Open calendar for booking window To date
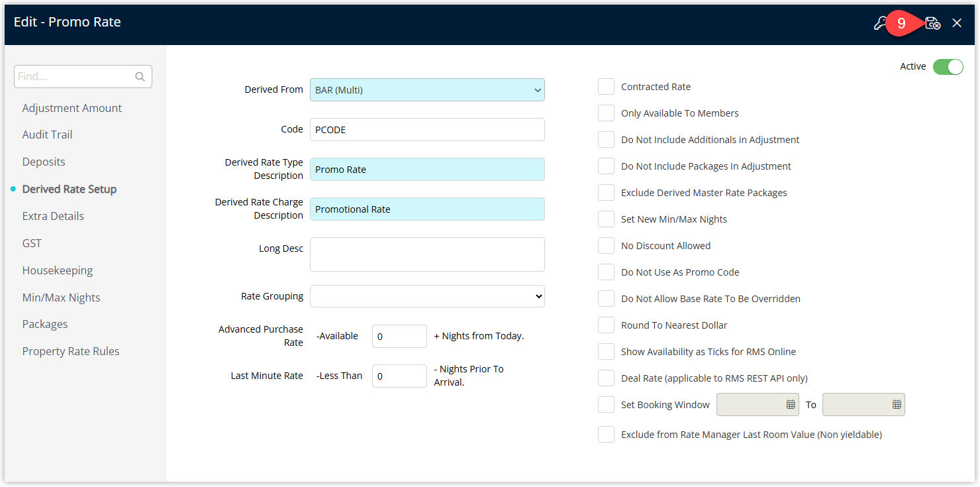 click(897, 404)
